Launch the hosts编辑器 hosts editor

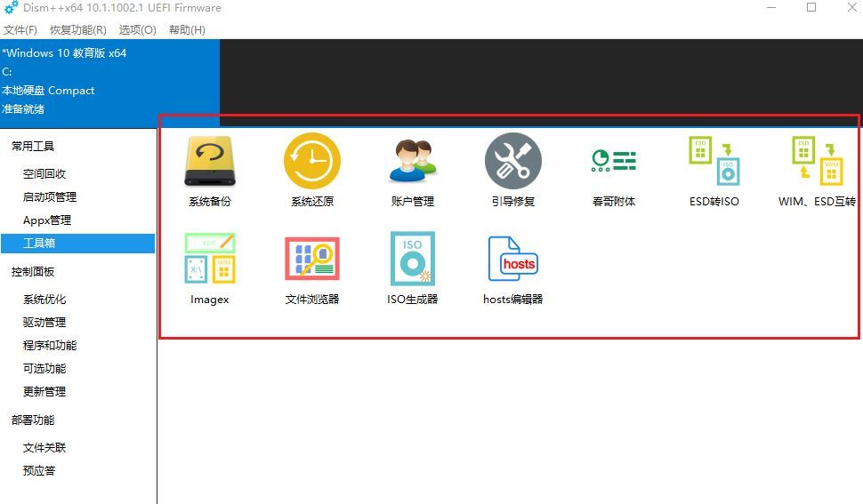[x=513, y=268]
